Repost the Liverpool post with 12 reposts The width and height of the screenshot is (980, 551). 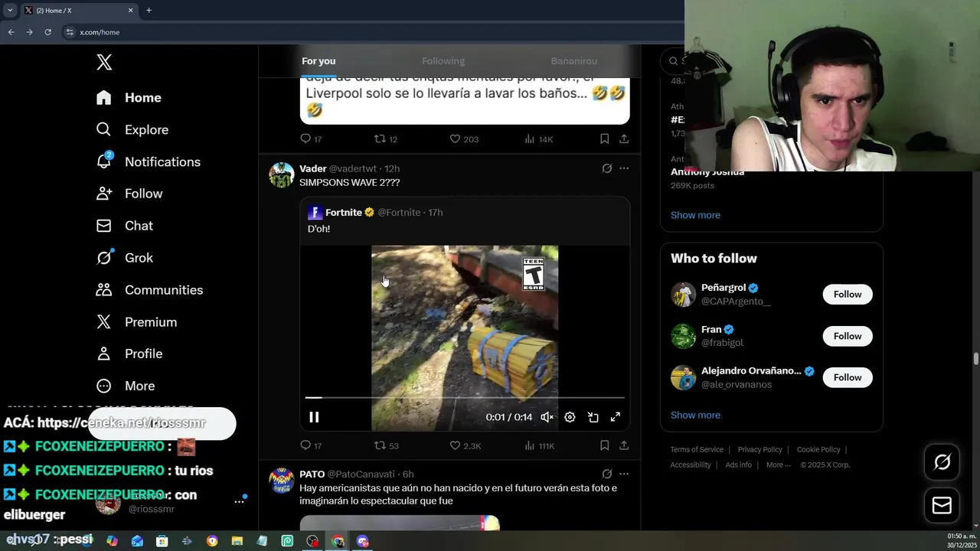click(385, 139)
